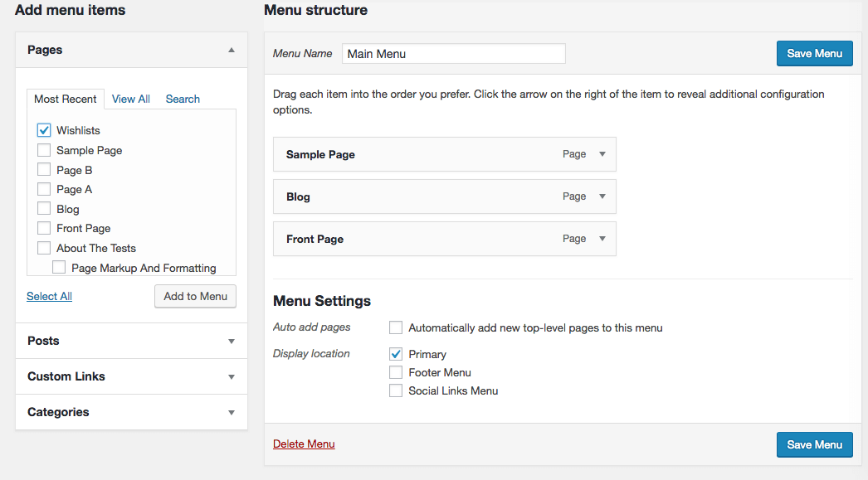This screenshot has height=480, width=868.
Task: Enable automatically add new top-level pages
Action: pyautogui.click(x=396, y=327)
